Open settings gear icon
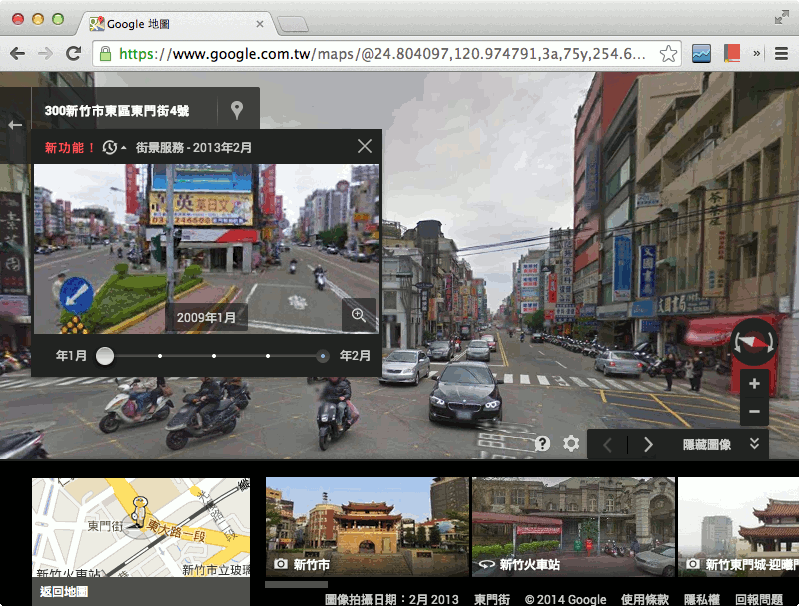This screenshot has width=799, height=606. click(571, 443)
